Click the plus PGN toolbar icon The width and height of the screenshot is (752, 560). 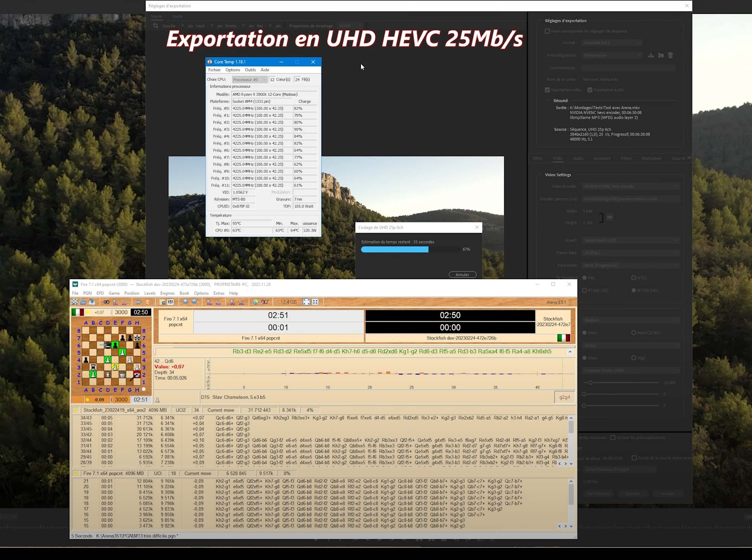click(x=209, y=302)
